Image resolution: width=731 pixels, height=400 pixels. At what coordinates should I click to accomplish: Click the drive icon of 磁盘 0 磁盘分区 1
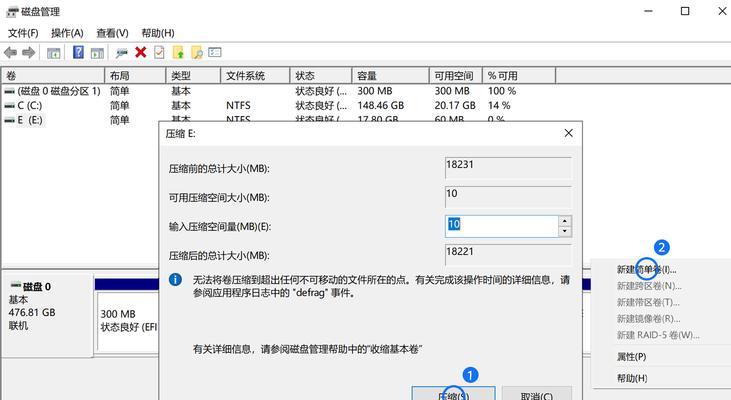coord(9,91)
